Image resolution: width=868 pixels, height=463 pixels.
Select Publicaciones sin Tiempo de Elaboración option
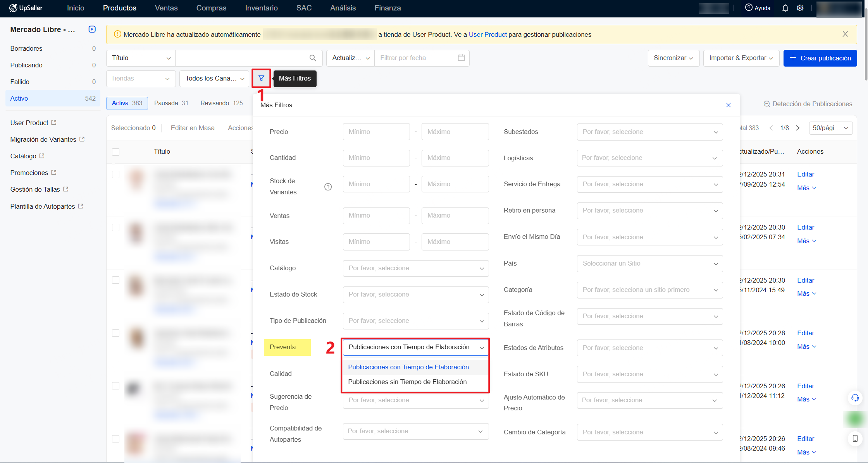pos(415,382)
